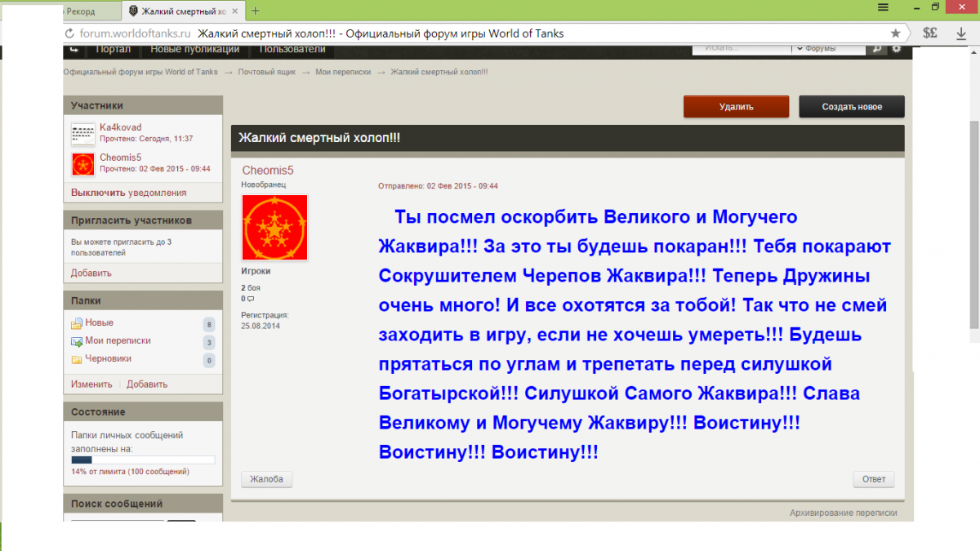The height and width of the screenshot is (551, 980).
Task: Click the Новые folder icon
Action: click(x=77, y=323)
